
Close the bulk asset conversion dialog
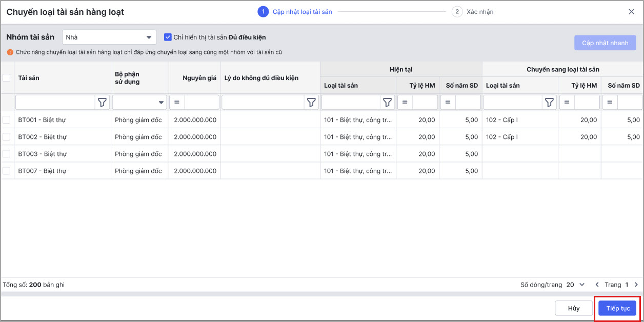coord(631,12)
